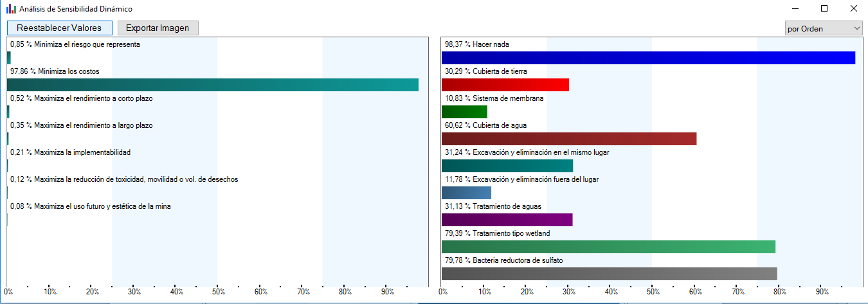Click the purple 'Tratamiento de aguas' bar
Viewport: 868px width, 304px height.
[x=507, y=220]
